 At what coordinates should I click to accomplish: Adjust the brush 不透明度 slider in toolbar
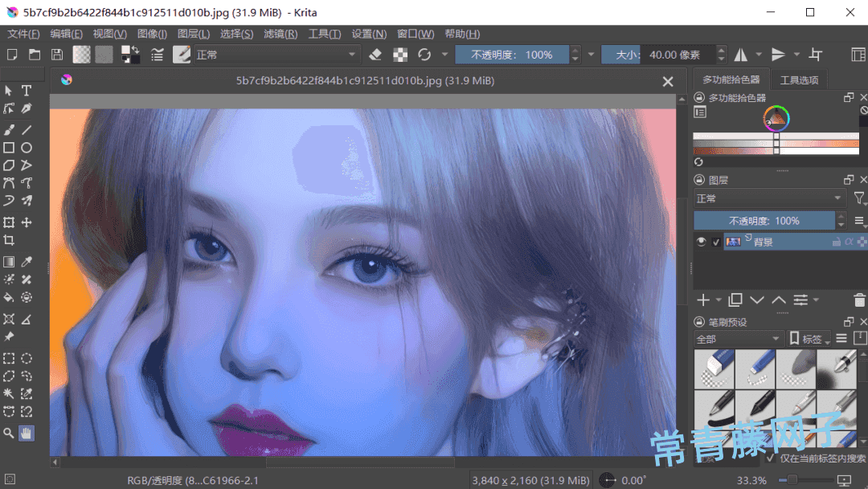pos(511,55)
